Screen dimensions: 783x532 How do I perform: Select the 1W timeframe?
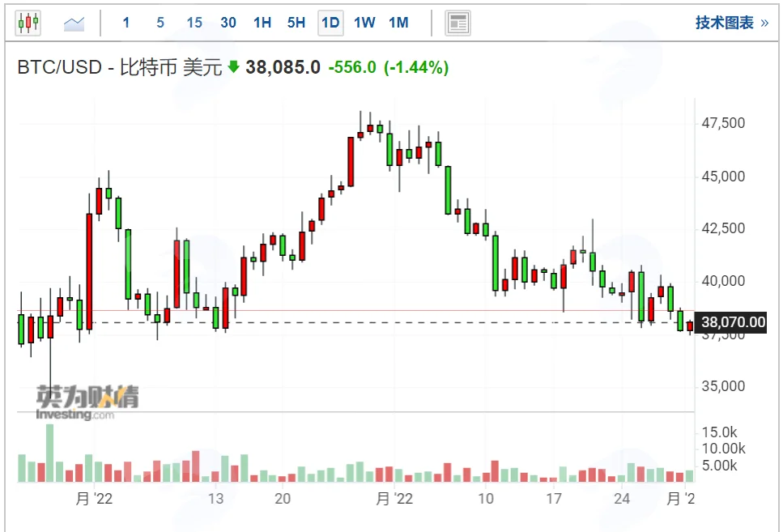click(x=364, y=23)
